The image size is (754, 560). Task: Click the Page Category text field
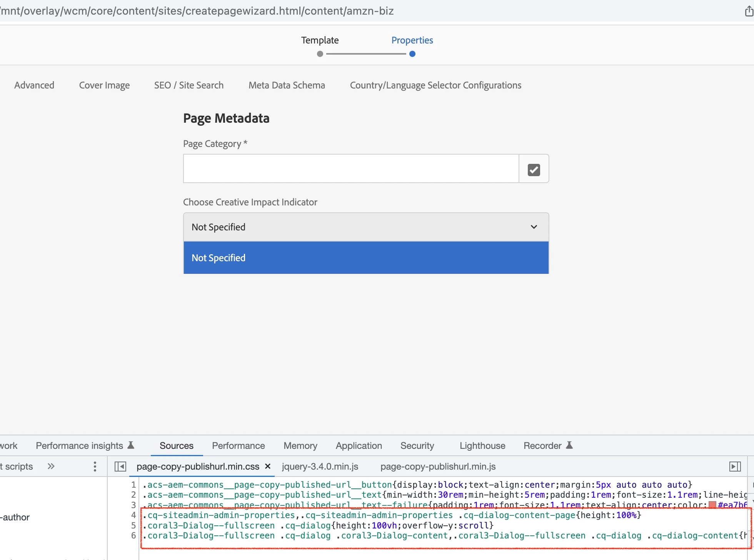351,169
